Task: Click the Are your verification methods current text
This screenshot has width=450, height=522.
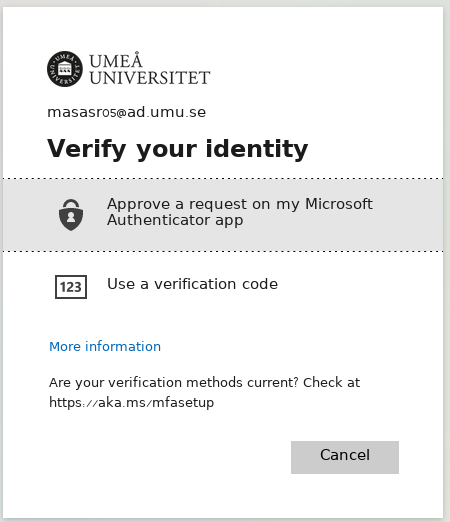Action: [174, 382]
